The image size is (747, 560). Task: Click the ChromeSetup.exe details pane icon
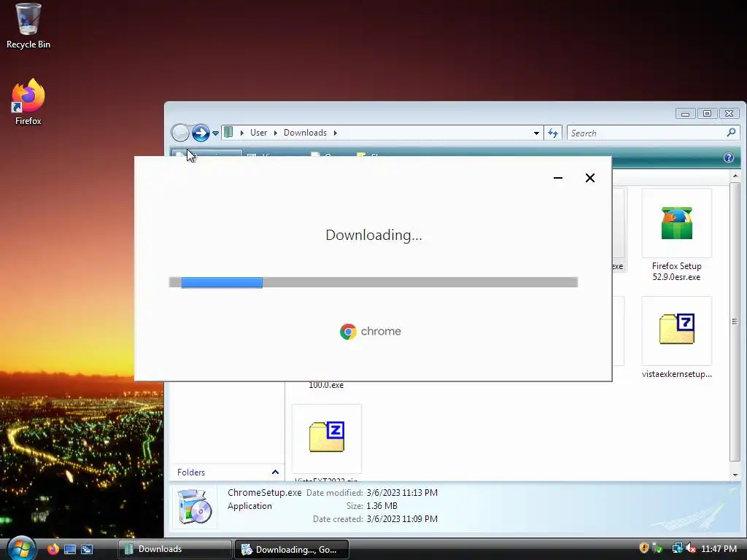coord(195,507)
